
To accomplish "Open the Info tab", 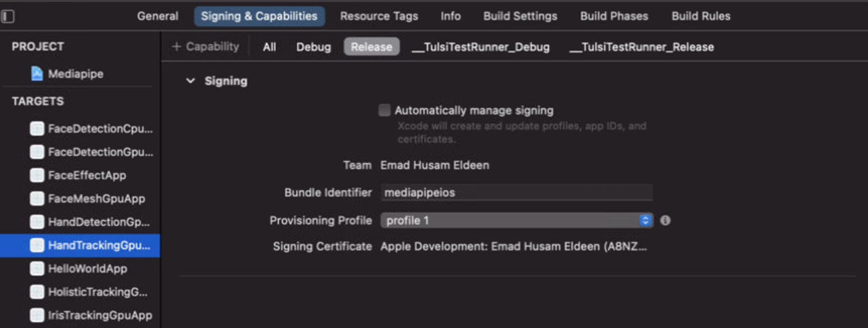I will pos(451,16).
